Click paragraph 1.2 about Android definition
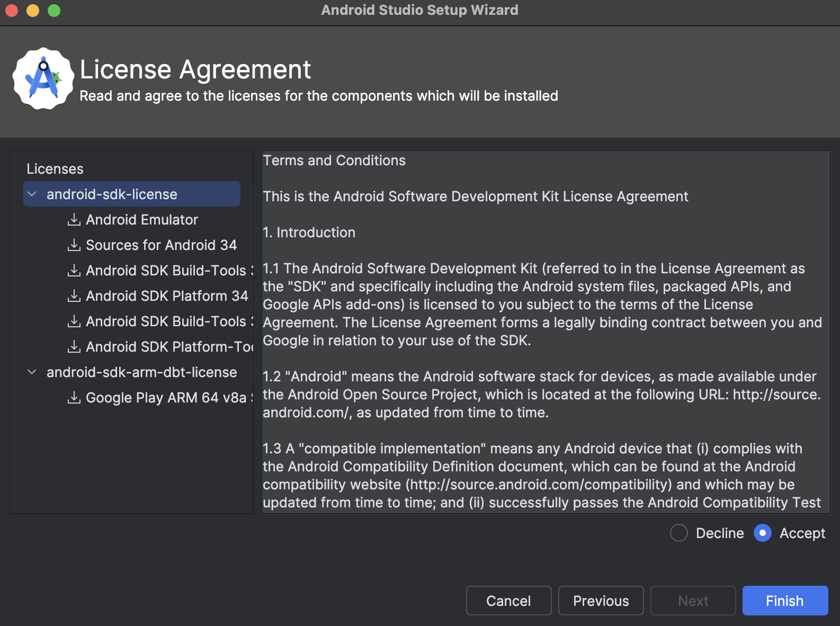This screenshot has height=626, width=840. 542,395
